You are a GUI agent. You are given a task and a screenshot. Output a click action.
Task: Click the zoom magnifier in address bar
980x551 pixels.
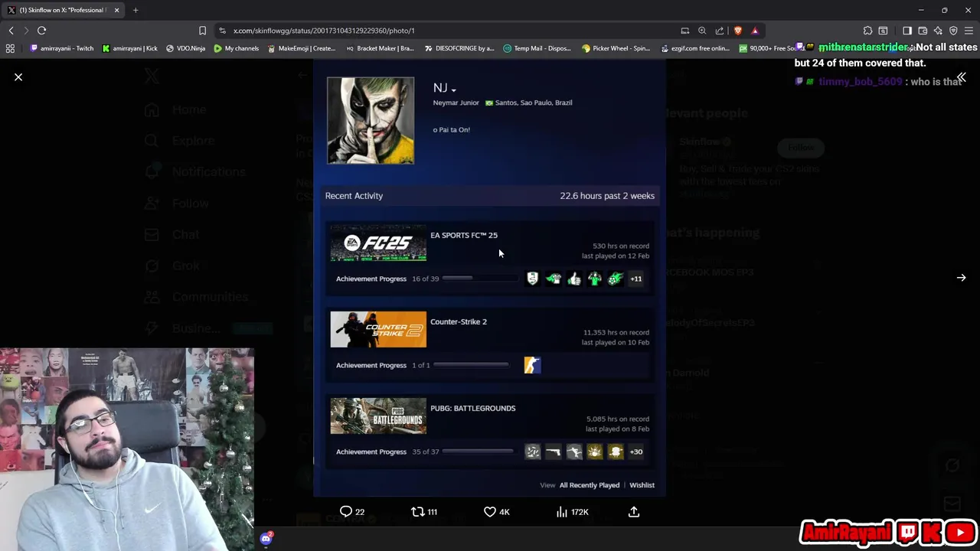pyautogui.click(x=702, y=31)
